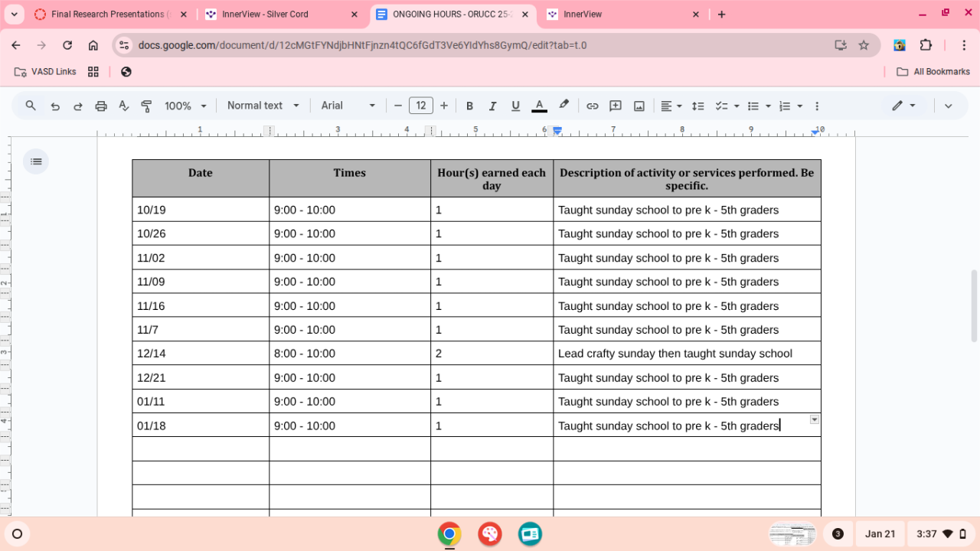Expand the 100% zoom dropdown

pyautogui.click(x=185, y=106)
